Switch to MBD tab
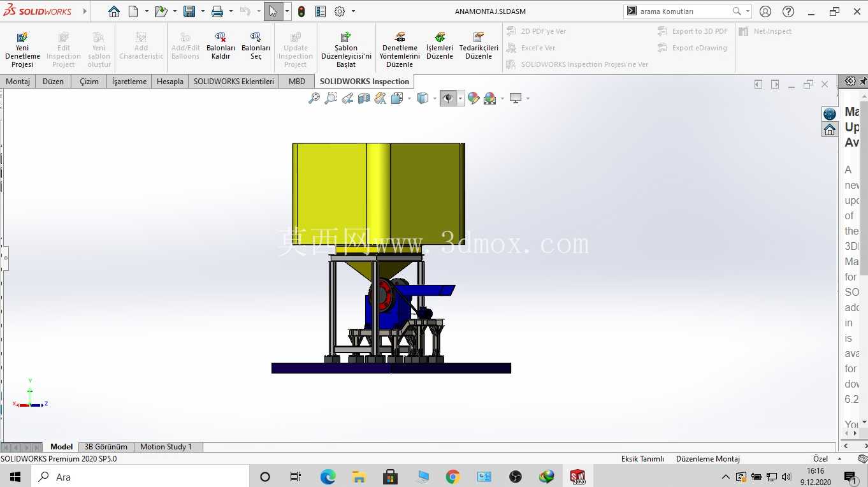 (297, 82)
